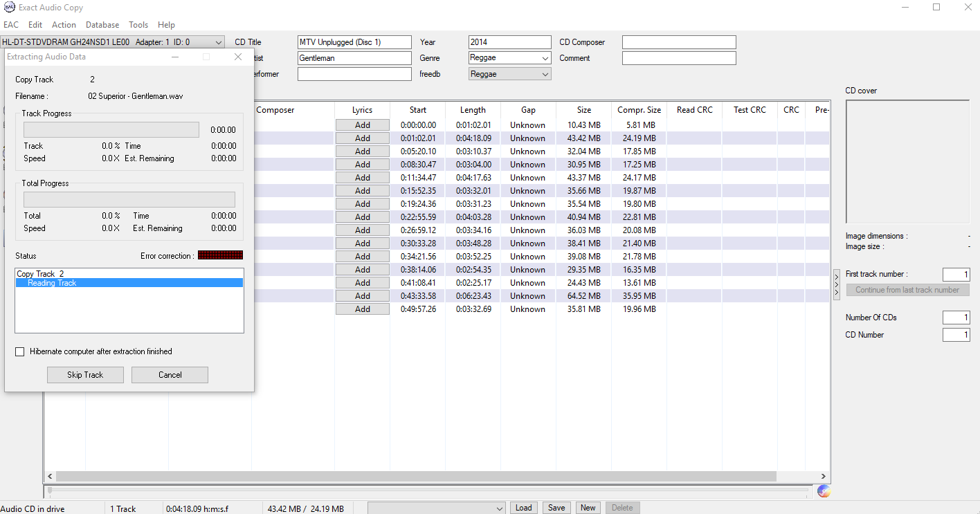Close the Extracting Audio Data dialog
The width and height of the screenshot is (980, 514).
238,57
